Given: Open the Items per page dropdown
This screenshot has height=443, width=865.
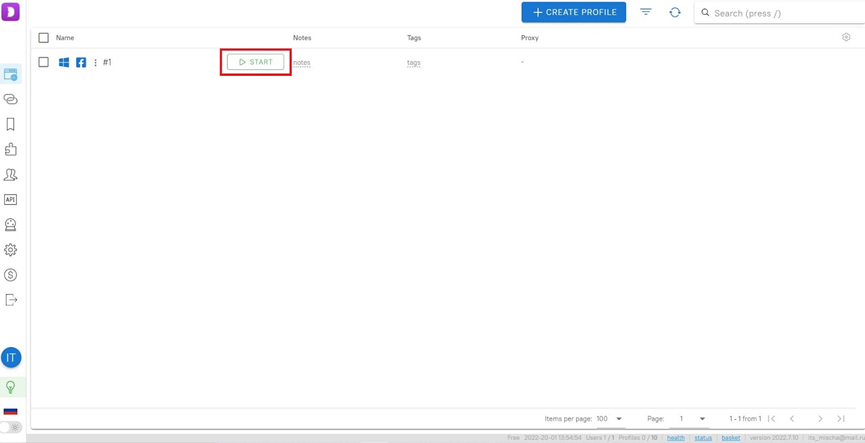Looking at the screenshot, I should 610,419.
